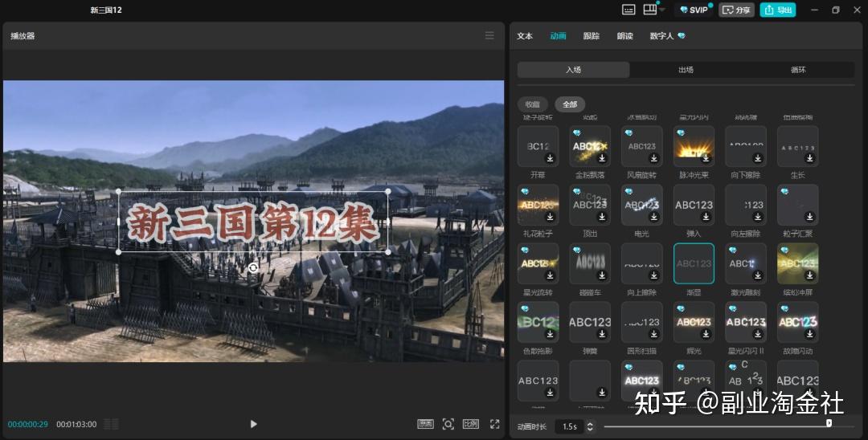Download the 粒子汇聚 animation
Viewport: 868px width, 440px height.
(x=810, y=217)
